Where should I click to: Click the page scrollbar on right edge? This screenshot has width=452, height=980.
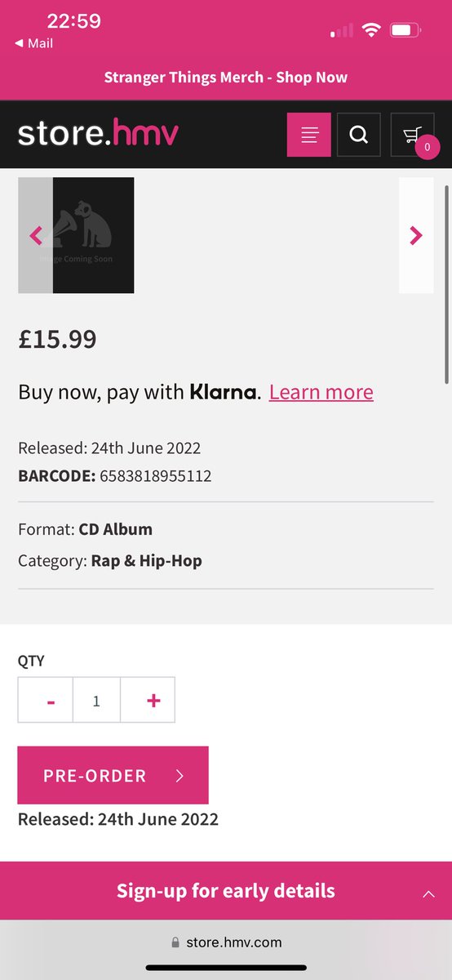click(x=446, y=283)
